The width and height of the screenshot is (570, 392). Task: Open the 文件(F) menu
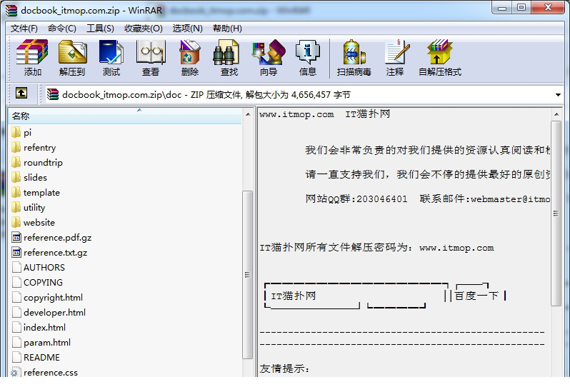[x=24, y=29]
